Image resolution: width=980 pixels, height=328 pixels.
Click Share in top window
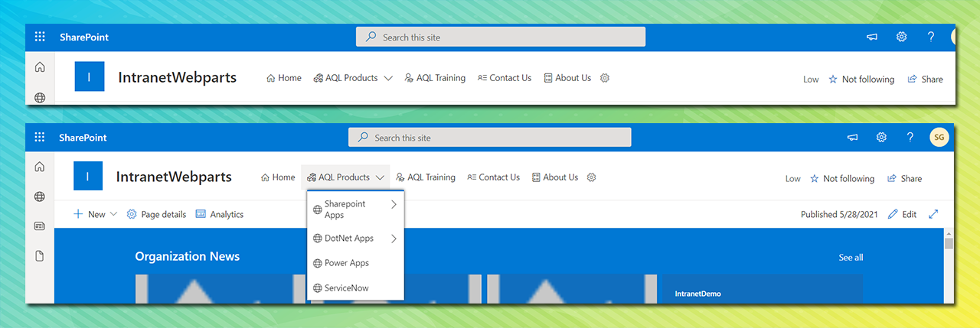[x=925, y=79]
